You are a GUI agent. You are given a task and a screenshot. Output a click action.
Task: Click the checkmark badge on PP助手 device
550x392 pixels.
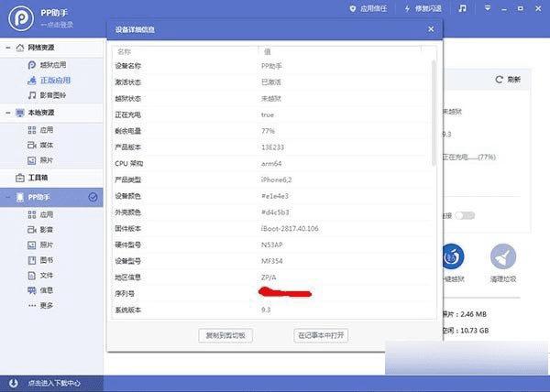click(x=93, y=197)
